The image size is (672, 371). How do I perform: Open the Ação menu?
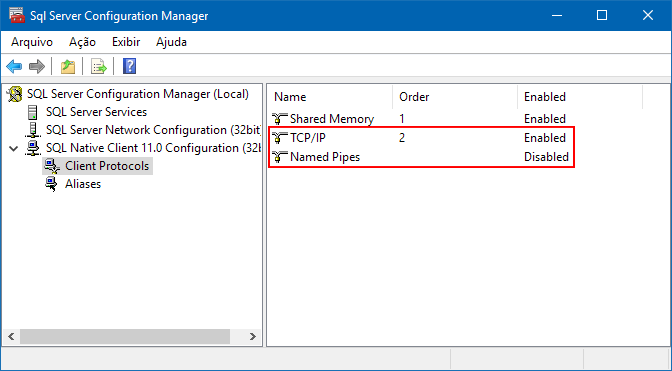point(82,42)
